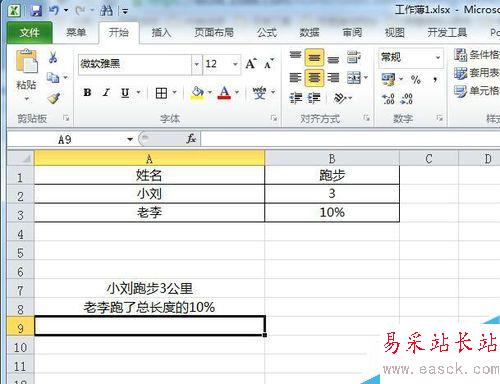
Task: Click the Decrease Decimal icon
Action: [407, 99]
